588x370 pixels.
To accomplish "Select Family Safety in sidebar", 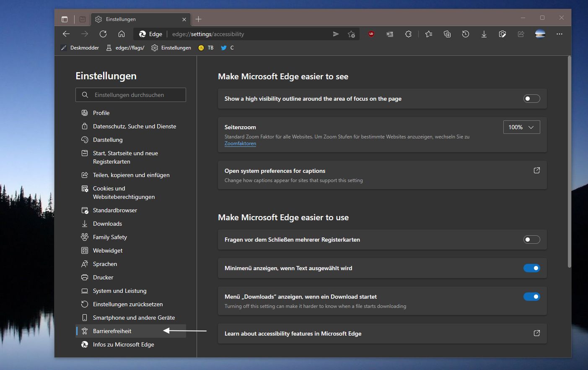I will 131,237.
